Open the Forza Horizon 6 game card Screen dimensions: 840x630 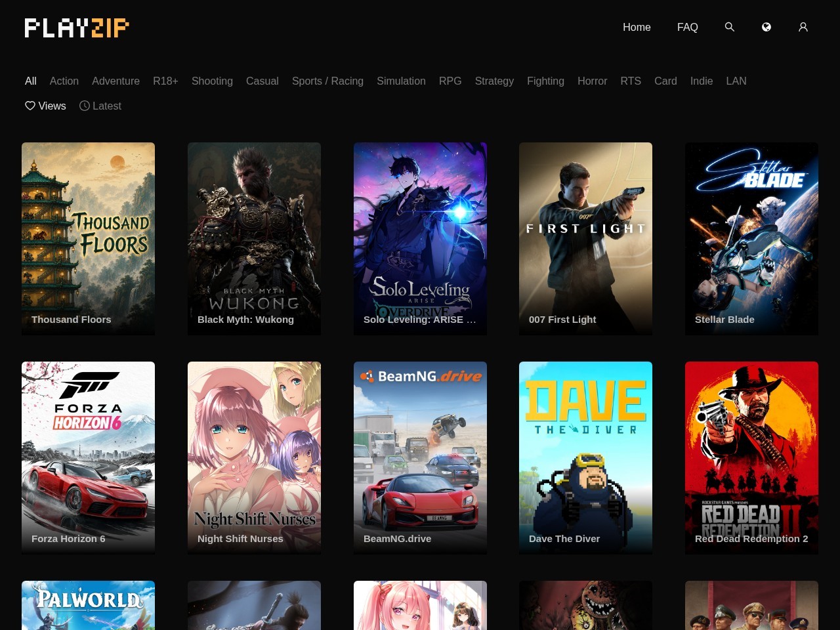[x=88, y=458]
